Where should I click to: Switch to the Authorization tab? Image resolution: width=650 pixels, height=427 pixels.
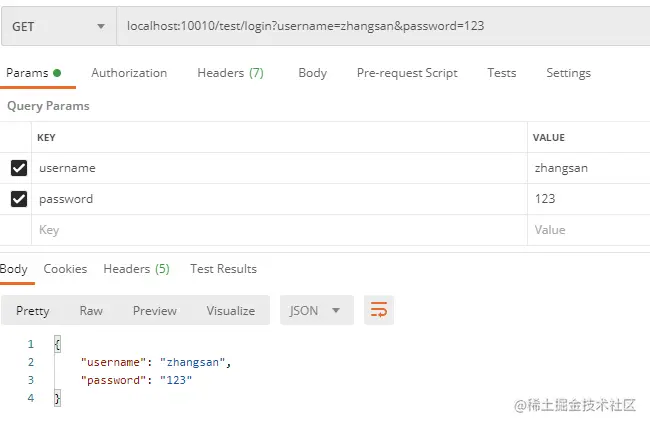coord(129,73)
